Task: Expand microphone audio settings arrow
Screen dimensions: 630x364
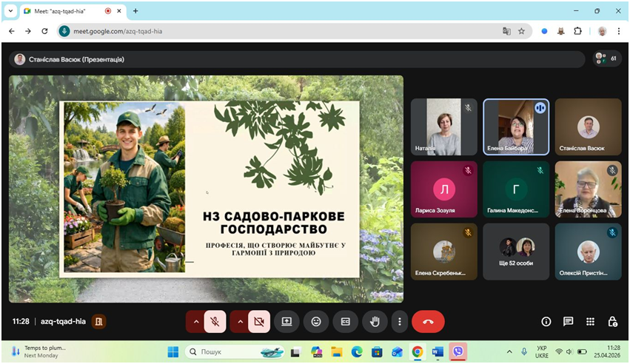Action: click(195, 322)
